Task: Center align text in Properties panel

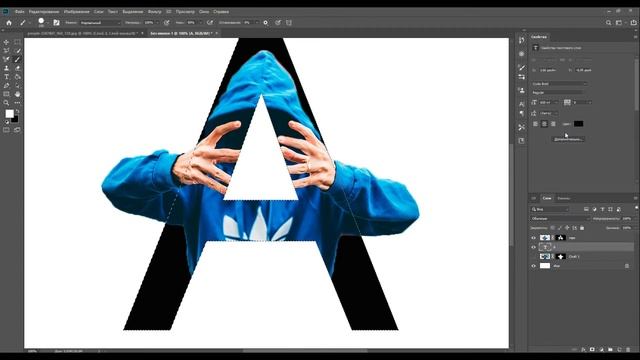Action: point(544,124)
